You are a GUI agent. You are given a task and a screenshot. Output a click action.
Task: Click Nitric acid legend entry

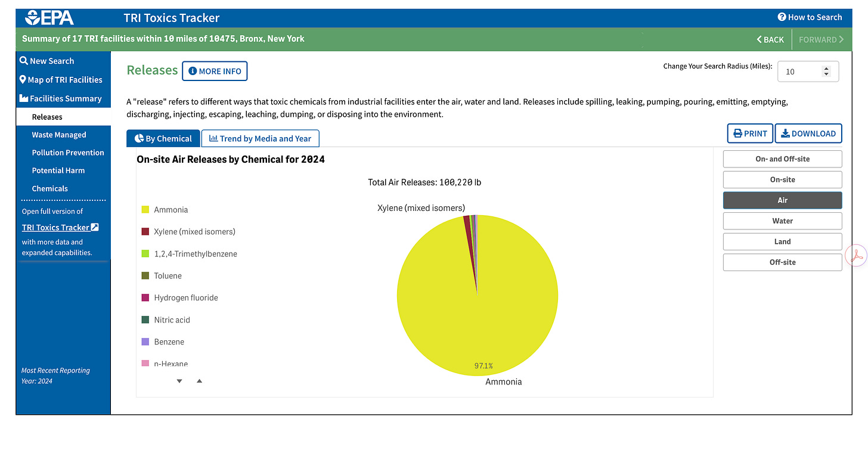click(x=166, y=320)
